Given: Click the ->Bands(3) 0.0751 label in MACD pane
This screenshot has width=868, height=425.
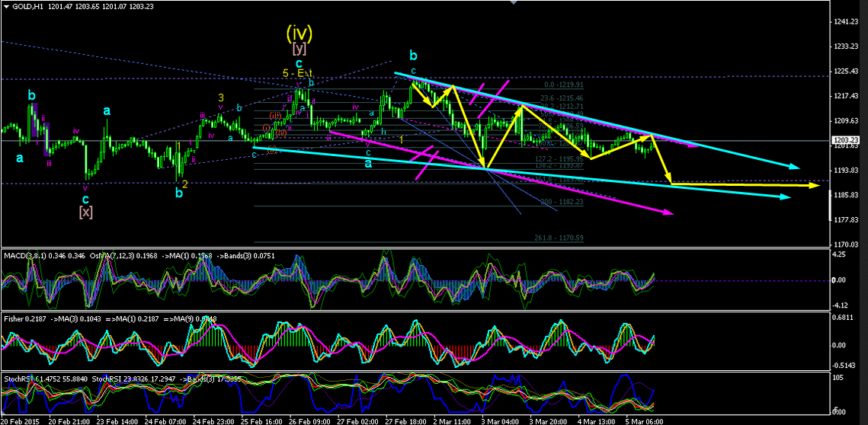Looking at the screenshot, I should click(246, 255).
